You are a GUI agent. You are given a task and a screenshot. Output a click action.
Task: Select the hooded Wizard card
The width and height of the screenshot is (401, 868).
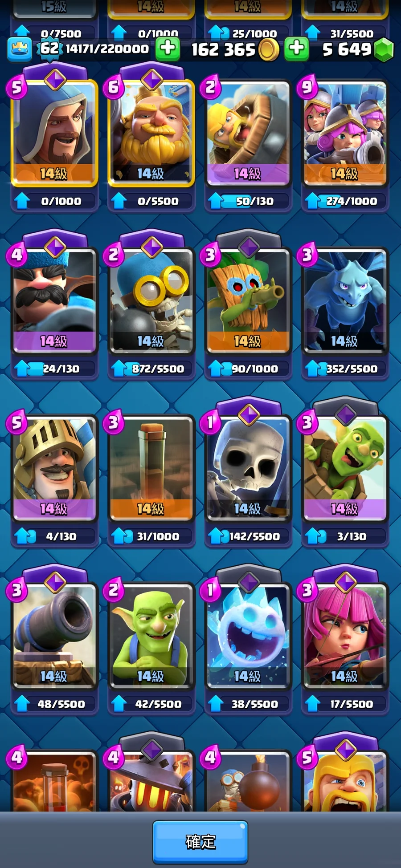[54, 133]
